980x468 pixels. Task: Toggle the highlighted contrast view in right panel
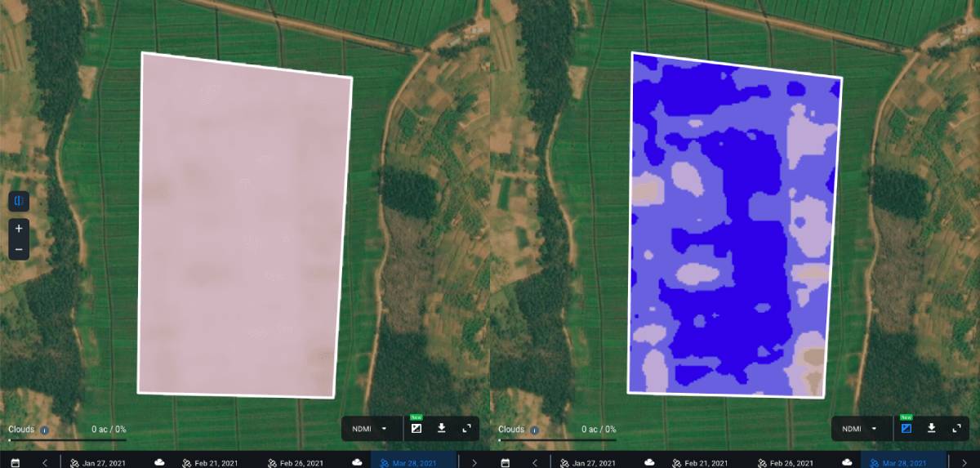pos(906,428)
